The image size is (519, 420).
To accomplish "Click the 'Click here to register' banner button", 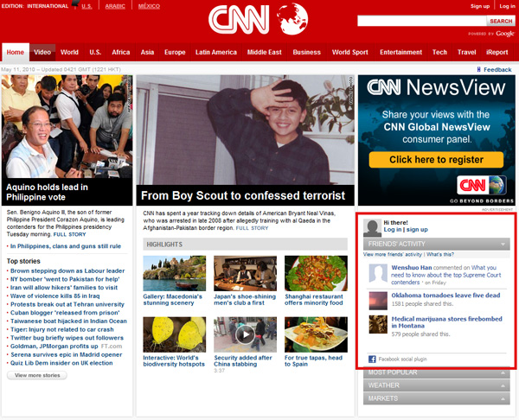I will pos(436,160).
